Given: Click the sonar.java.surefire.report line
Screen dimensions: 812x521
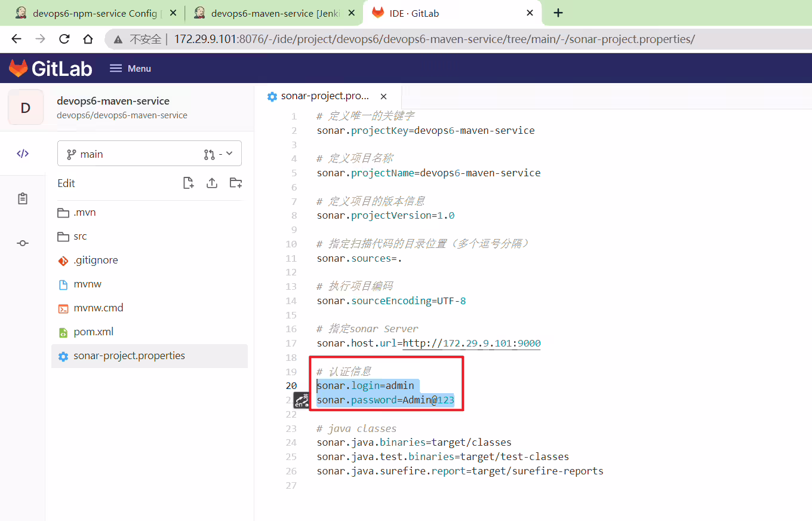Looking at the screenshot, I should point(460,471).
